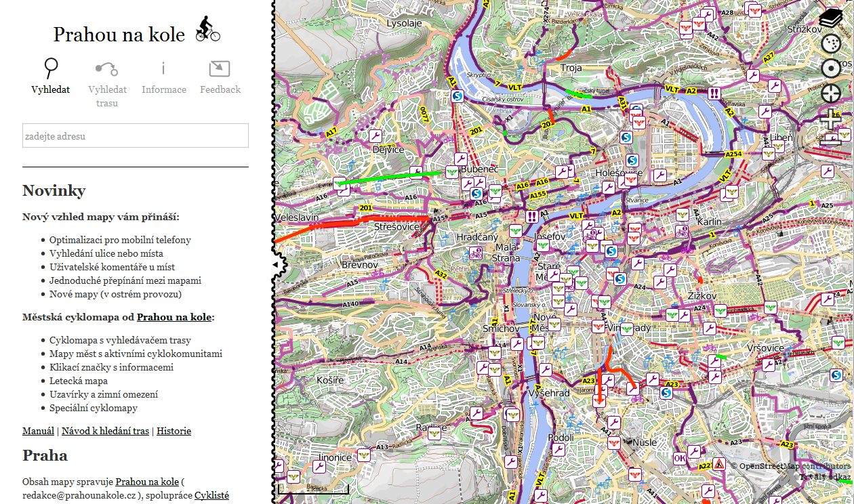Click the center-target circle map control

point(830,69)
